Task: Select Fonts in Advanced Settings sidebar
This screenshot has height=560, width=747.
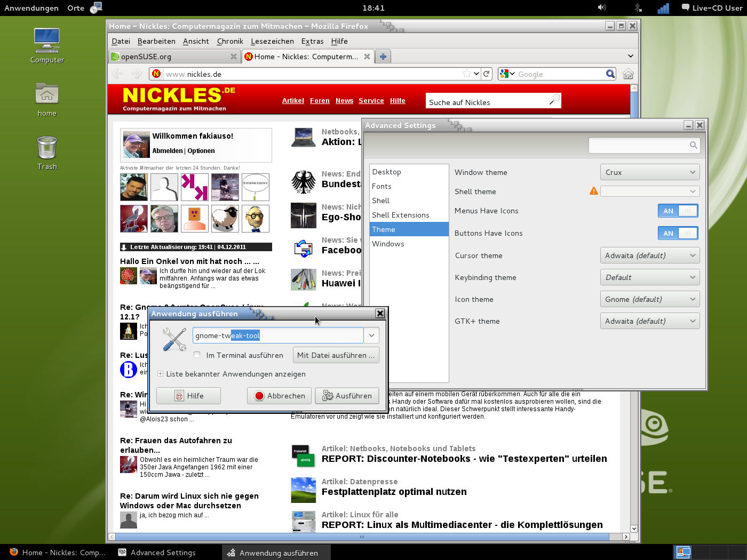Action: [x=409, y=186]
